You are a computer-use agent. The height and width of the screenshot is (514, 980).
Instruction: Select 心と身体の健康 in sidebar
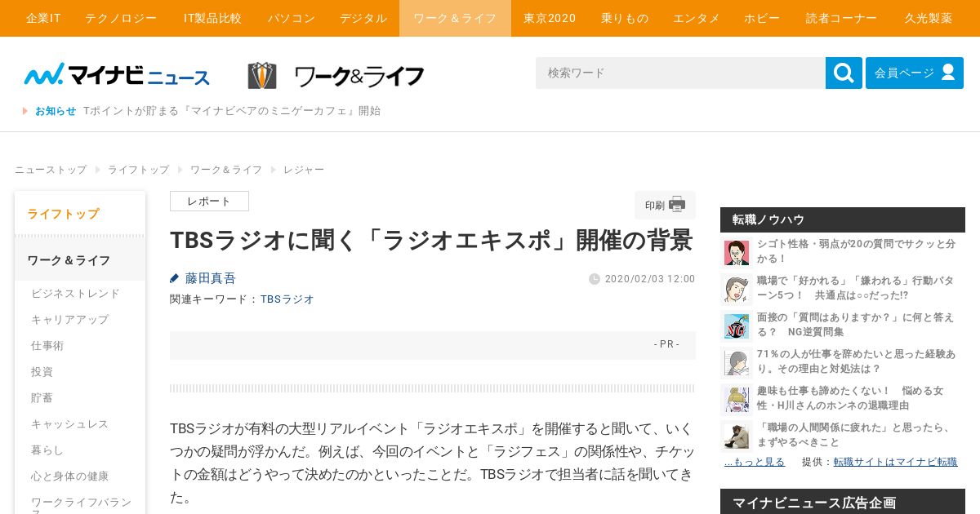coord(69,476)
